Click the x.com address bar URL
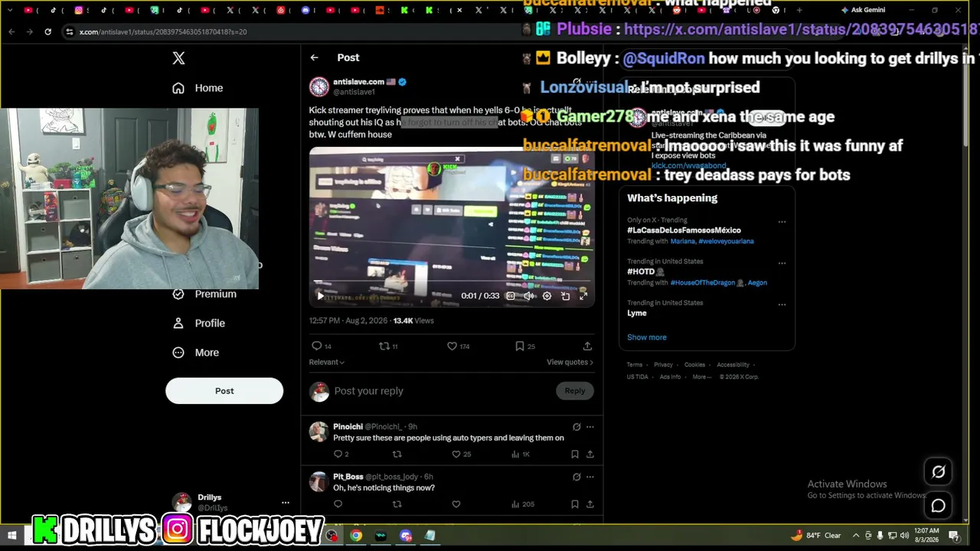The width and height of the screenshot is (980, 551). 163,32
